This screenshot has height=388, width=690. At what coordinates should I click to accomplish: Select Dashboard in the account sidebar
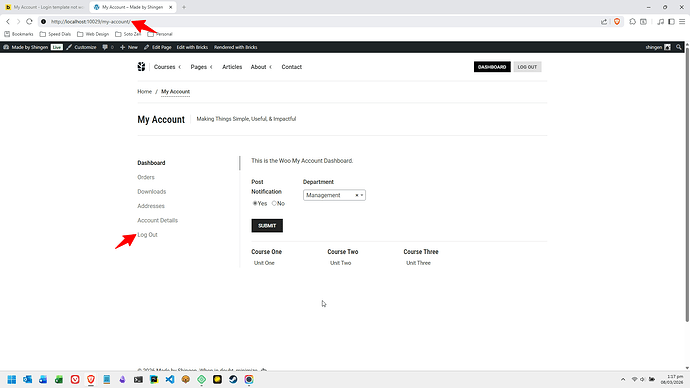coord(151,163)
